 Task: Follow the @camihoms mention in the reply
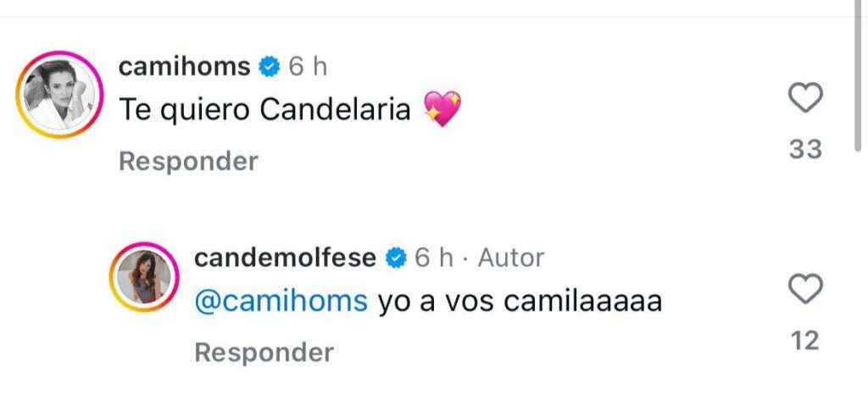point(281,301)
